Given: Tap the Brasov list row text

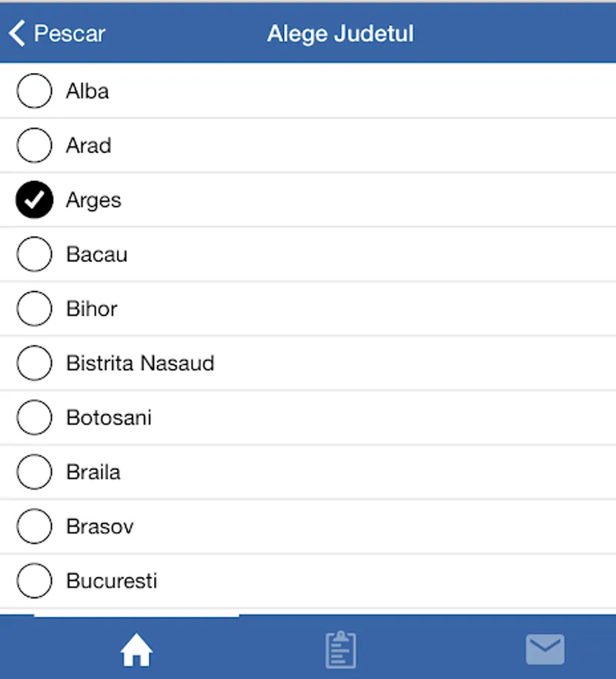Looking at the screenshot, I should [100, 526].
